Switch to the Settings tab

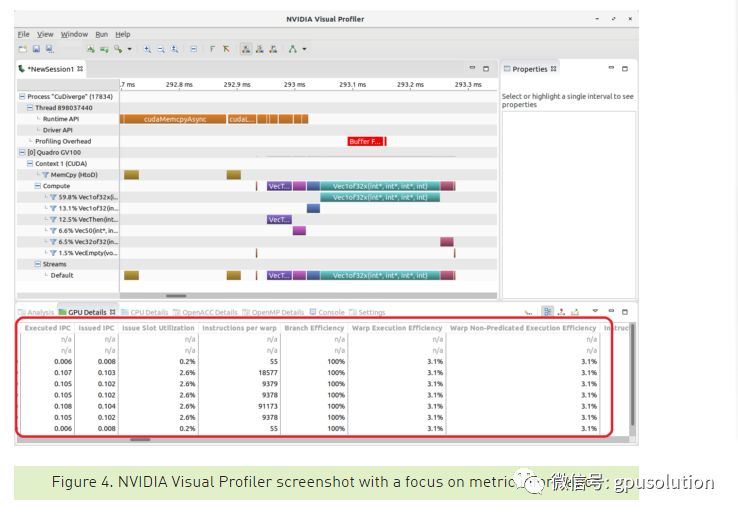pos(367,312)
